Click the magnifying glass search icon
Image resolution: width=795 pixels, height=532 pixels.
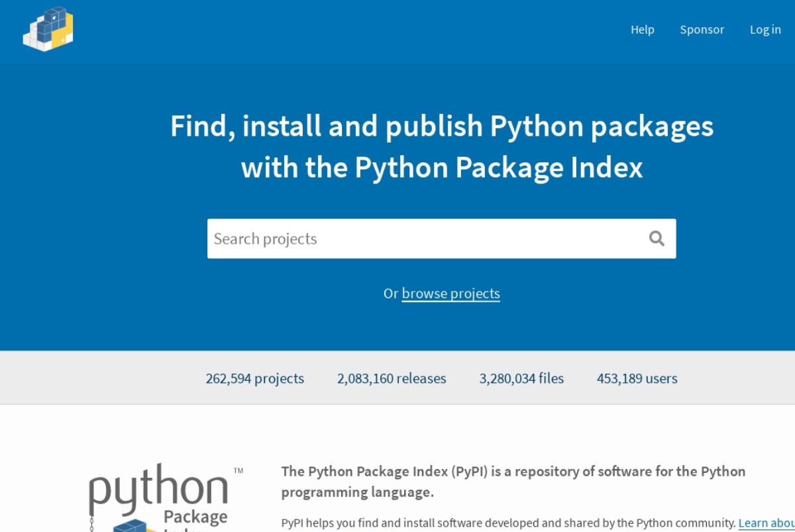657,239
